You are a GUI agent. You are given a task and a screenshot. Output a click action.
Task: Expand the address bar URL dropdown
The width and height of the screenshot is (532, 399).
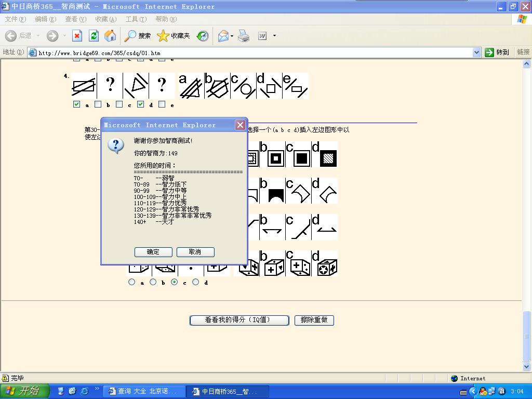click(476, 52)
